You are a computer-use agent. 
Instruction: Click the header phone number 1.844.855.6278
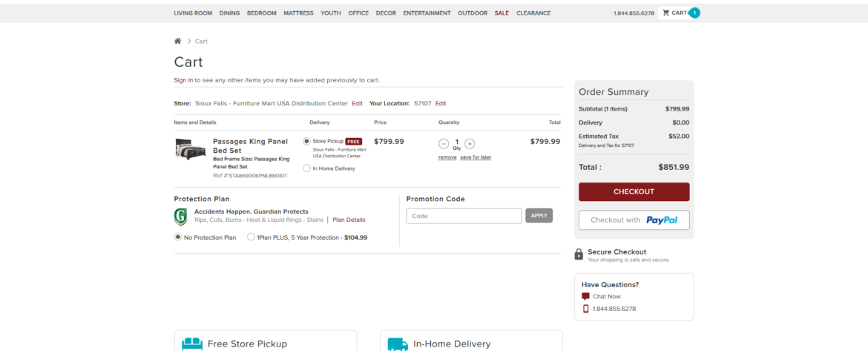(x=634, y=13)
